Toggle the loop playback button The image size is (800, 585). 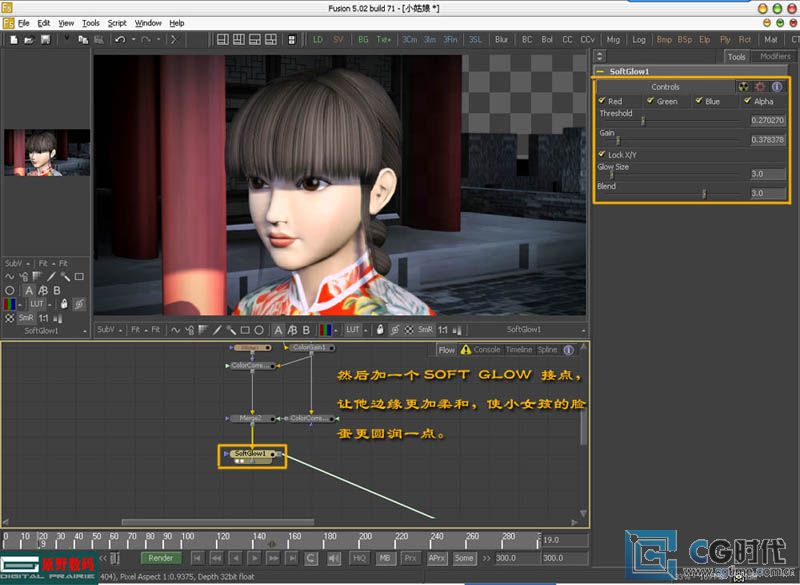click(x=311, y=558)
